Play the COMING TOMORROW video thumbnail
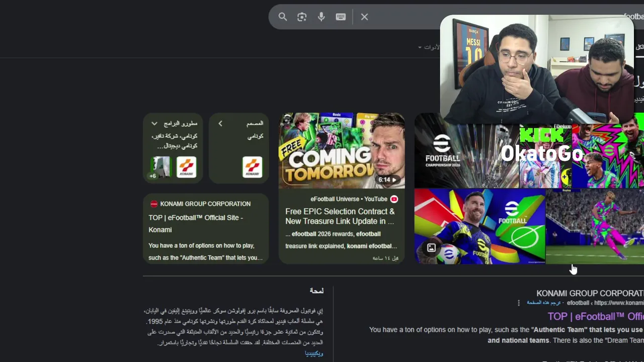The width and height of the screenshot is (644, 362). click(342, 151)
